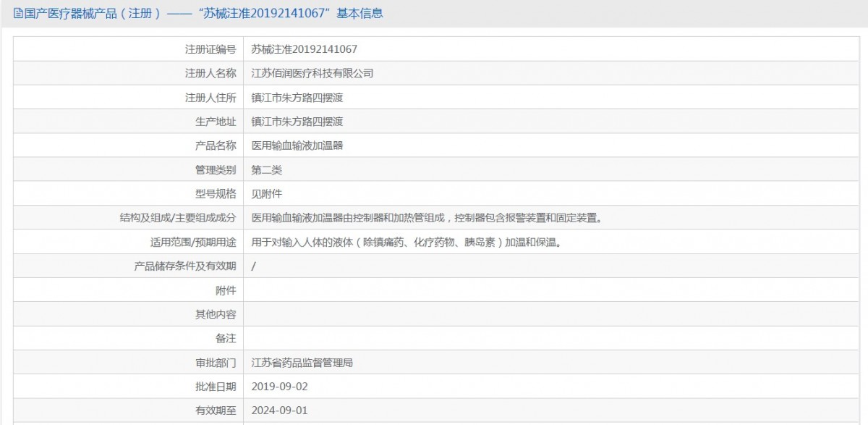Click the registrant name 江苏佰润医疗科技有限公司

(312, 73)
